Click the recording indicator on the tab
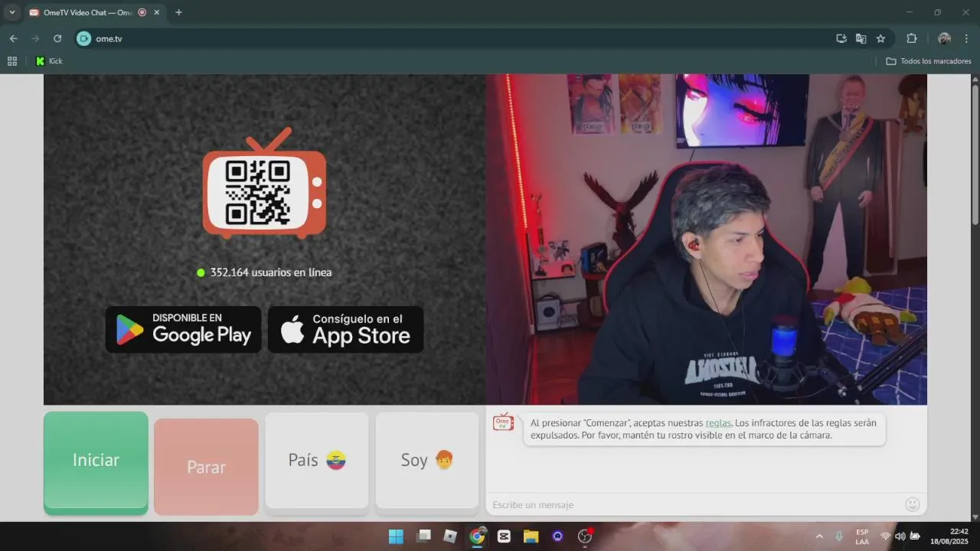The image size is (980, 551). (x=142, y=12)
